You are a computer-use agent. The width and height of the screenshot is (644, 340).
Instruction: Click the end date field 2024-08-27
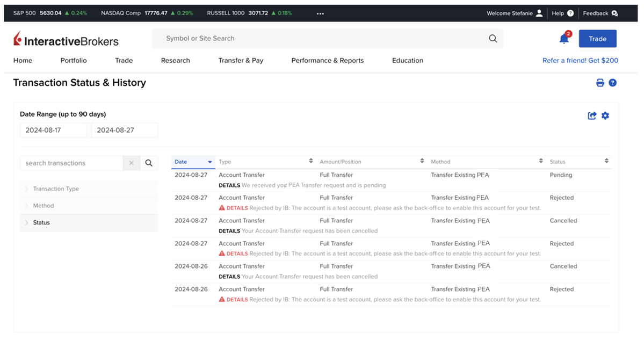point(125,130)
